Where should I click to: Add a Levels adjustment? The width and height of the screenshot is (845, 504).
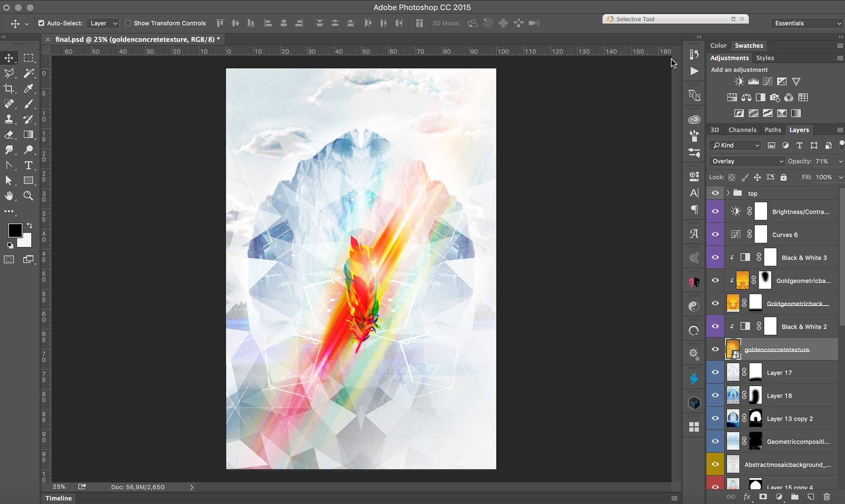[753, 81]
